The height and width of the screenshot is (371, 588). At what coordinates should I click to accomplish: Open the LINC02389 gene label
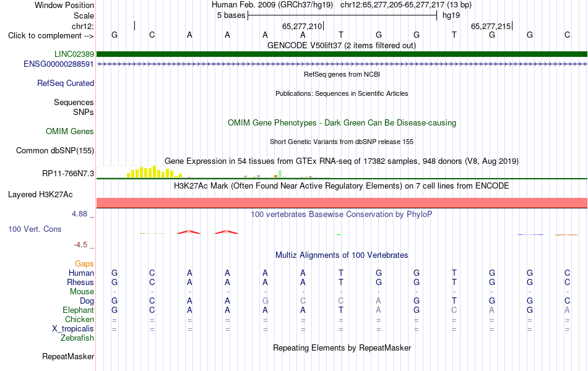tap(74, 54)
